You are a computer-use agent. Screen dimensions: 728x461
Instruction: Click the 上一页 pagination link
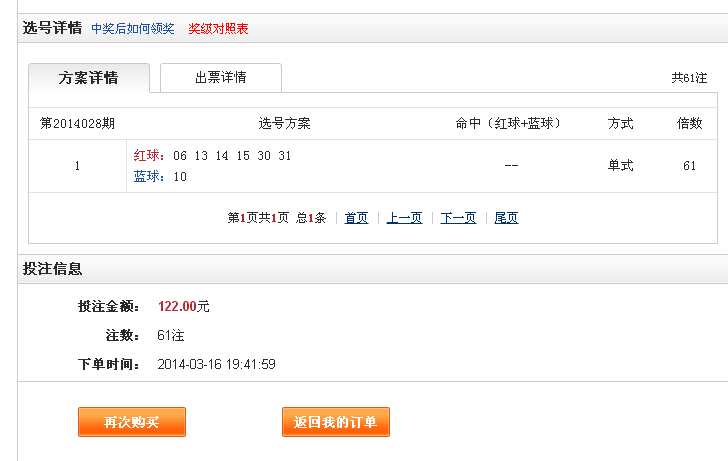404,218
